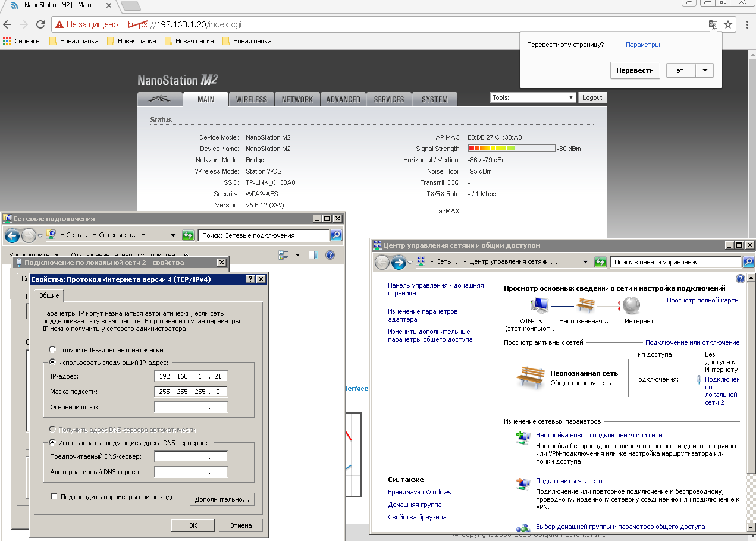
Task: Open Подключение или отключение link
Action: point(692,342)
